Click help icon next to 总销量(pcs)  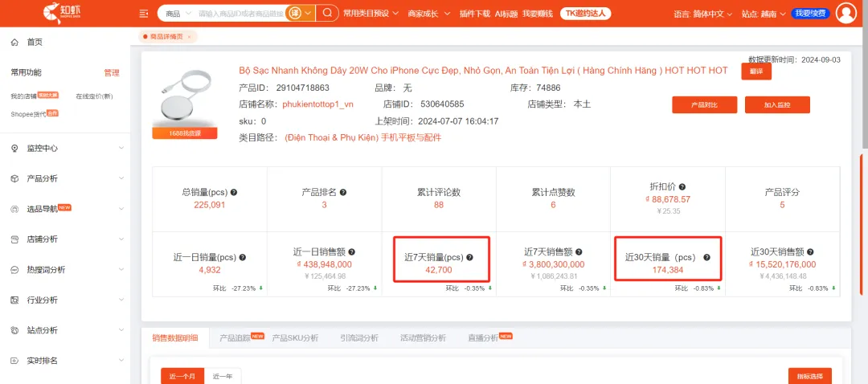click(234, 193)
